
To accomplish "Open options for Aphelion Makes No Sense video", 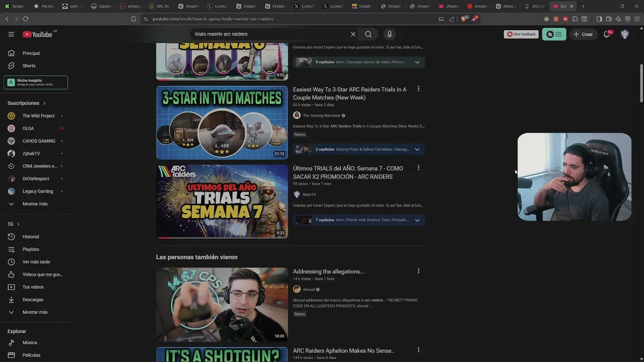I will pyautogui.click(x=418, y=350).
